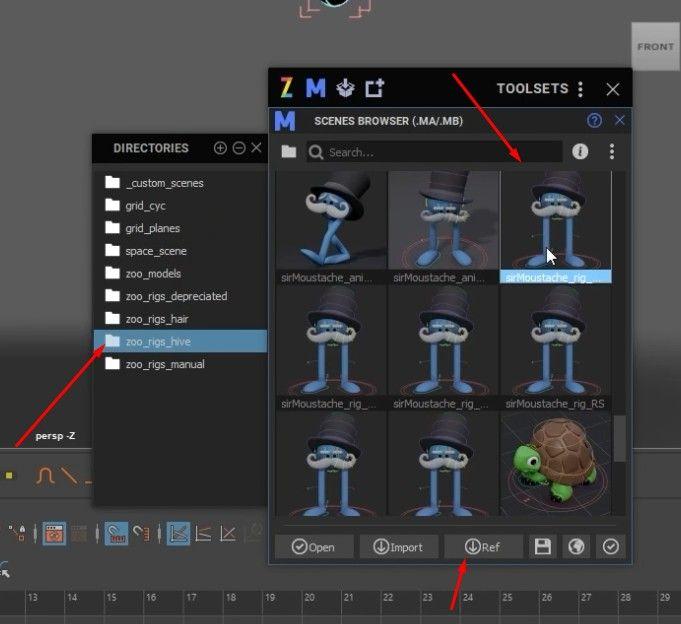Viewport: 681px width, 624px height.
Task: Select the zoo_models folder
Action: [180, 274]
